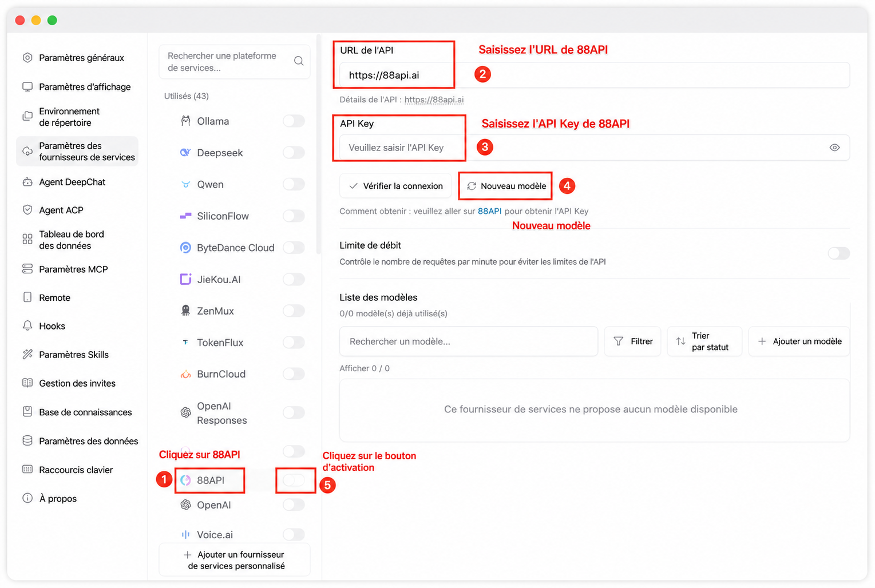
Task: Open the Trier par statut sort control
Action: (x=704, y=341)
